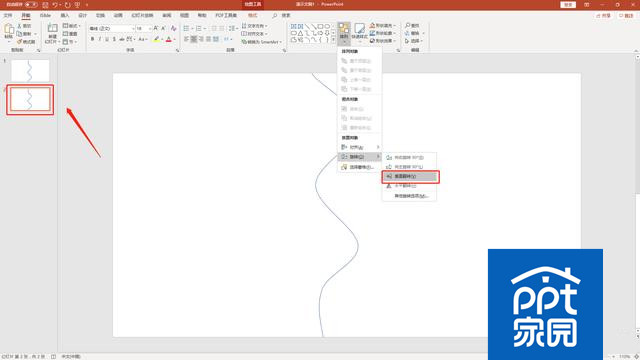The image size is (640, 360).
Task: Click the Cut scissors icon
Action: tap(19, 26)
